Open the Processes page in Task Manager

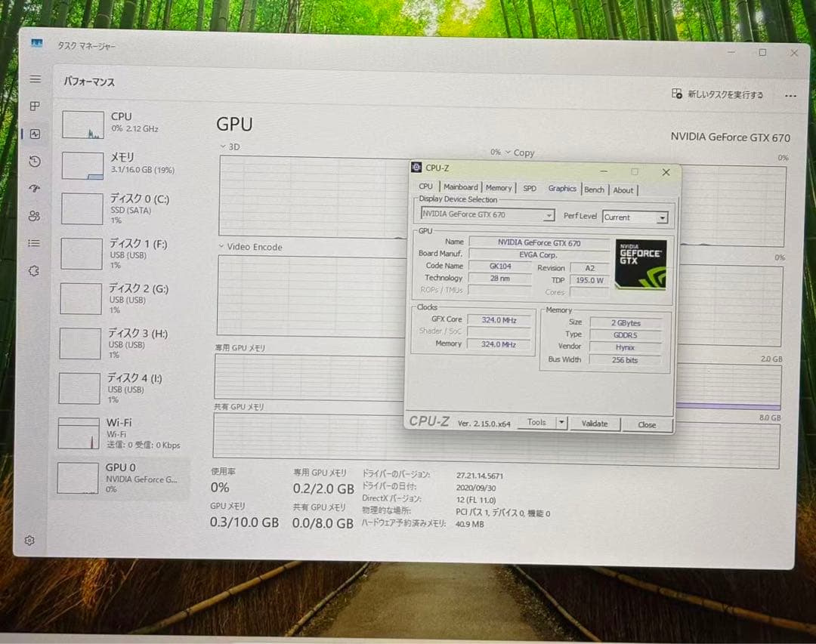35,106
